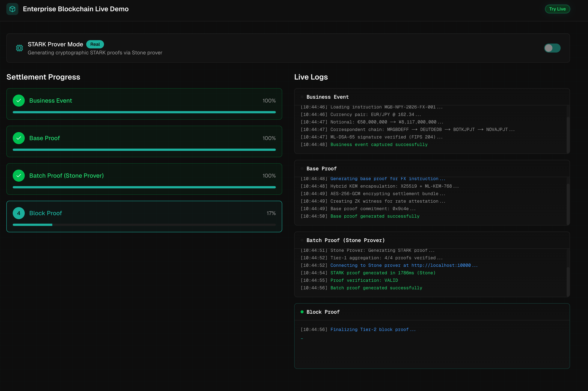Click the Real mode badge
588x391 pixels.
[x=95, y=44]
